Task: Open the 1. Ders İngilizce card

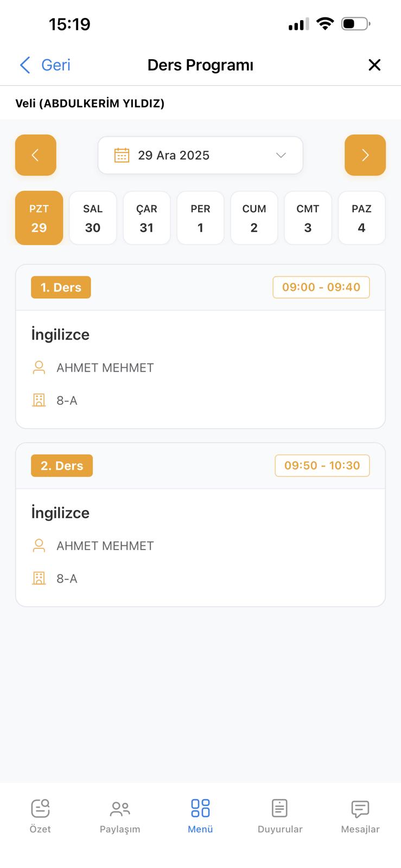Action: [x=200, y=347]
